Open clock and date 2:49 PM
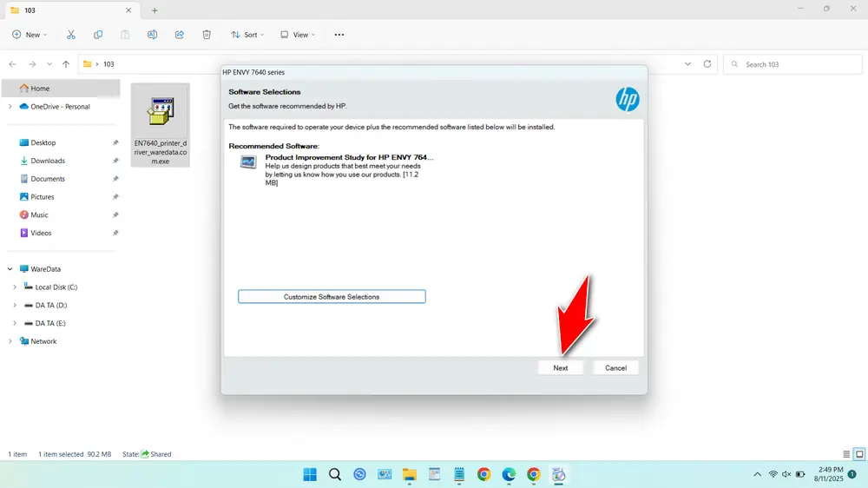 click(x=828, y=474)
